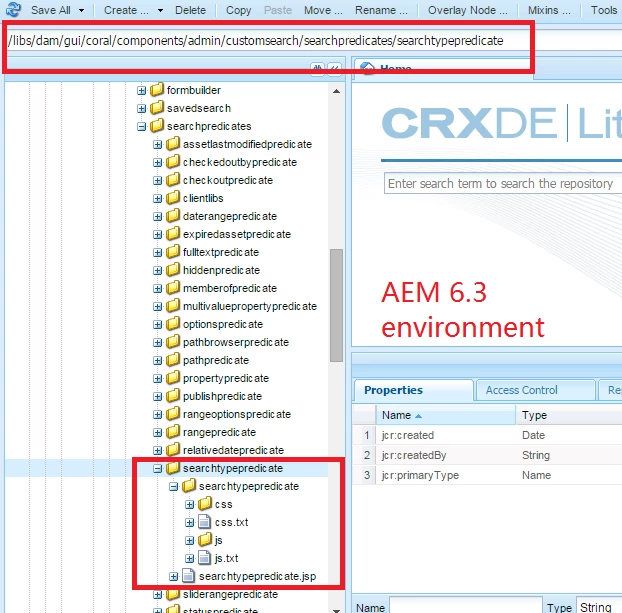Select the rangepredicate folder icon
This screenshot has height=613, width=622.
point(173,432)
